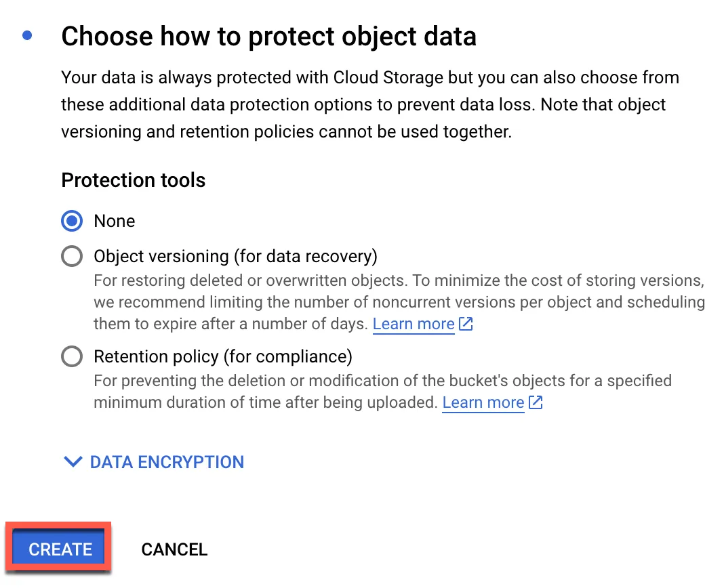Open external-link icon after retention policy Learn more
This screenshot has height=588, width=724.
coord(536,402)
